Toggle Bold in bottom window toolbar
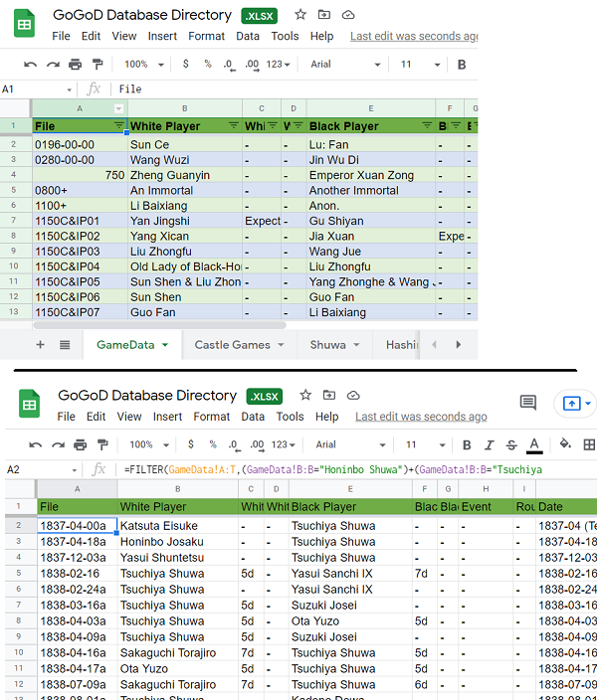 tap(467, 444)
